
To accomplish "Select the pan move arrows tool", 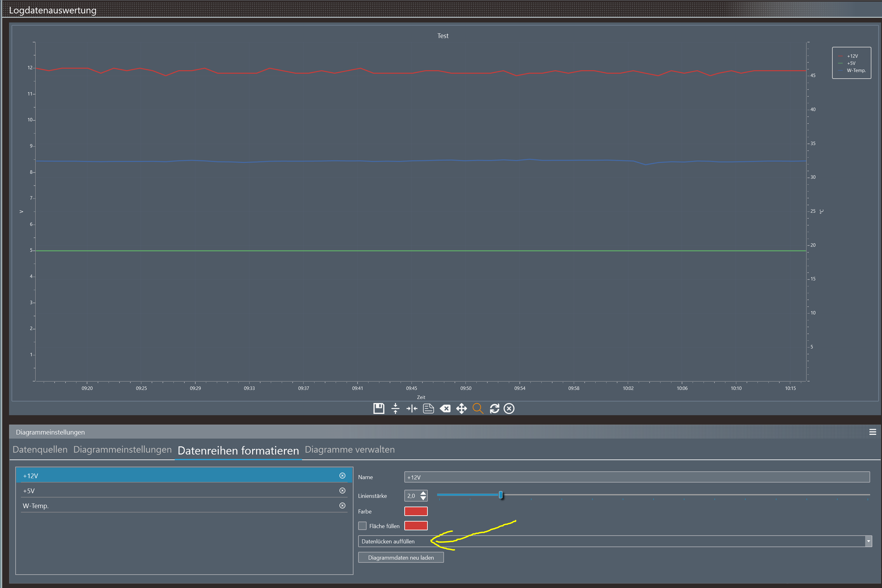I will [x=461, y=408].
